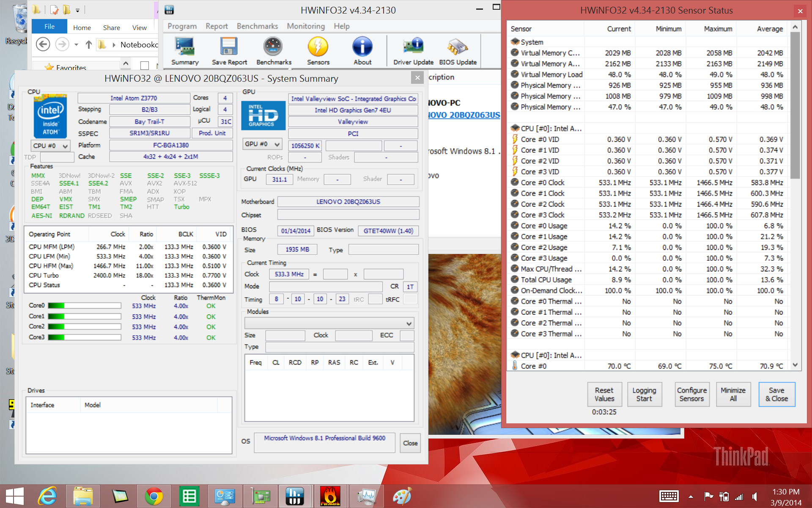Click the Close button in System Summary
The height and width of the screenshot is (508, 812).
tap(410, 443)
